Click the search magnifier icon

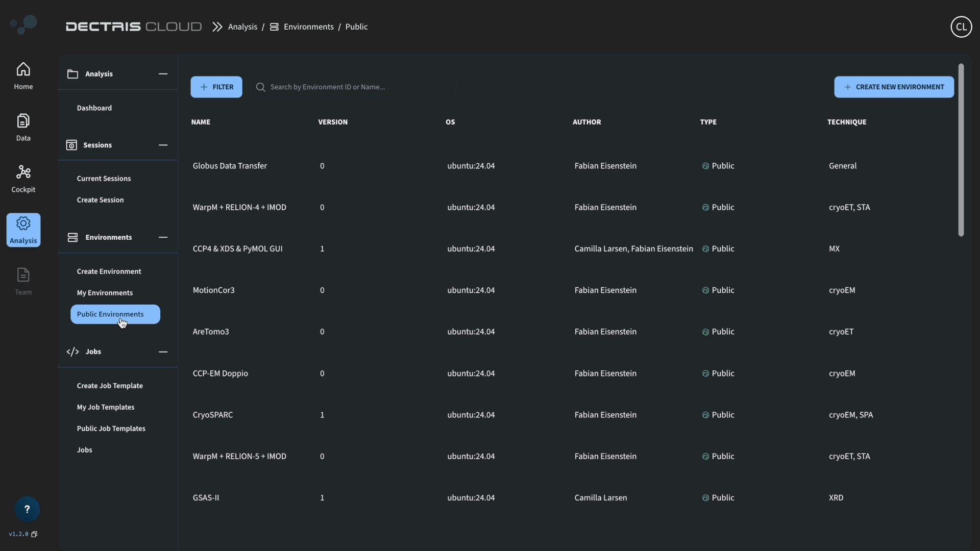(x=260, y=87)
